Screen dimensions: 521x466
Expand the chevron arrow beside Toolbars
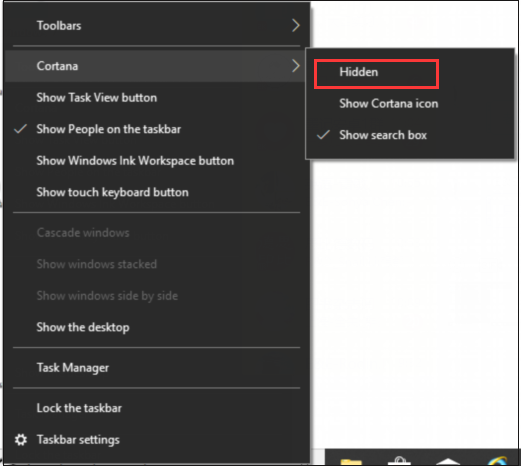point(295,26)
